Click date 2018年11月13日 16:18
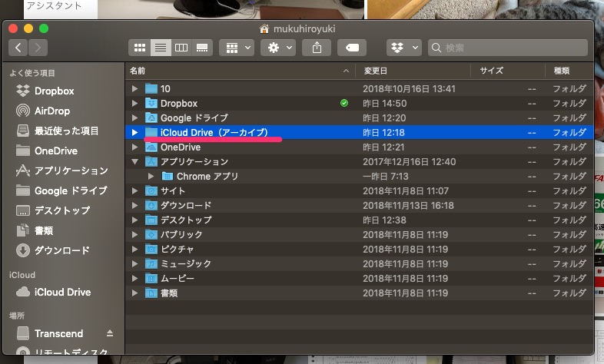 [x=408, y=206]
